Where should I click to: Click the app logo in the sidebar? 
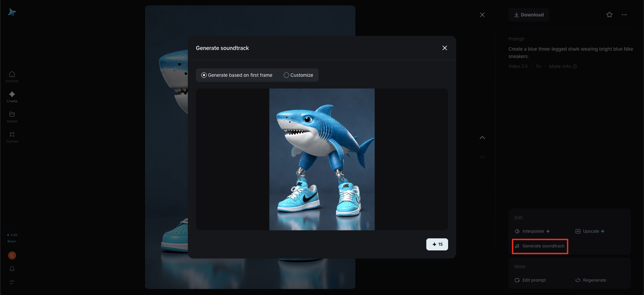12,12
